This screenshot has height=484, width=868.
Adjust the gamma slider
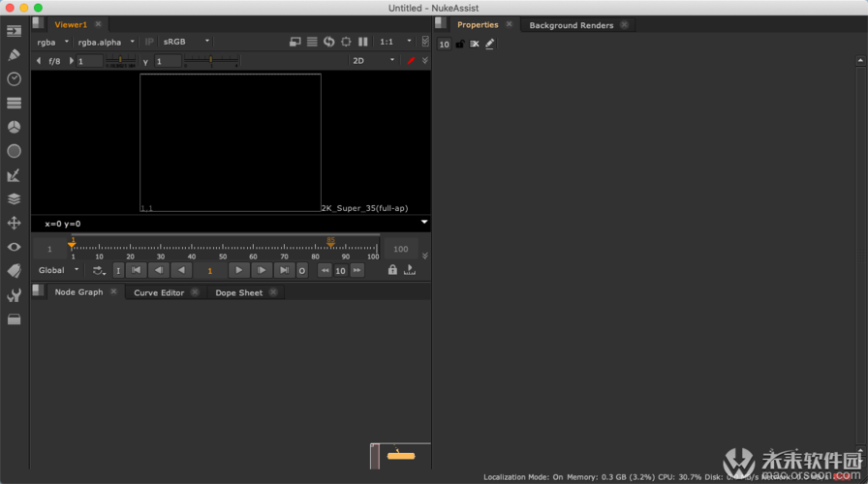pos(211,60)
